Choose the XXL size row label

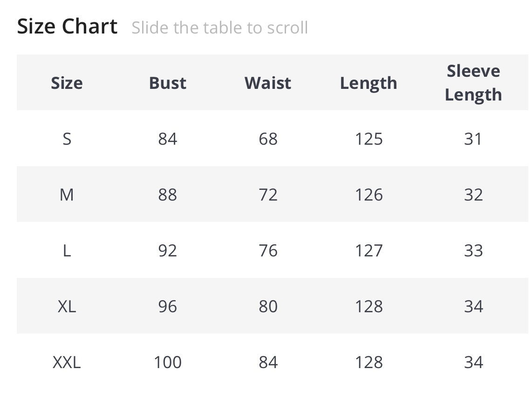(x=67, y=362)
